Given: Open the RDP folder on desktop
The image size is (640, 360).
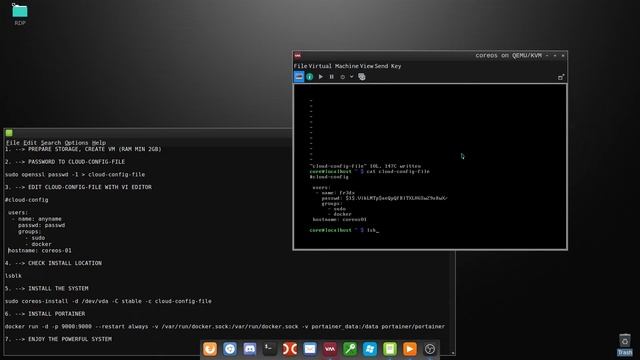Looking at the screenshot, I should coord(20,14).
